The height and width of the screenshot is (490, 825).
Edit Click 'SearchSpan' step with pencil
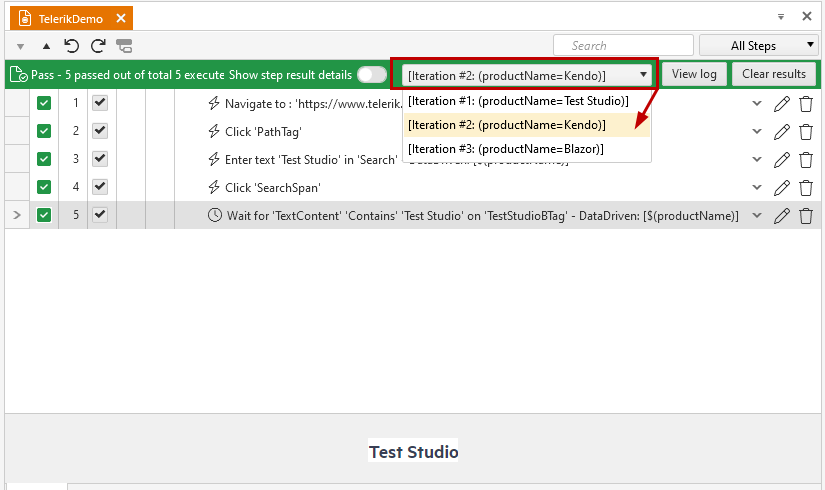click(x=782, y=187)
